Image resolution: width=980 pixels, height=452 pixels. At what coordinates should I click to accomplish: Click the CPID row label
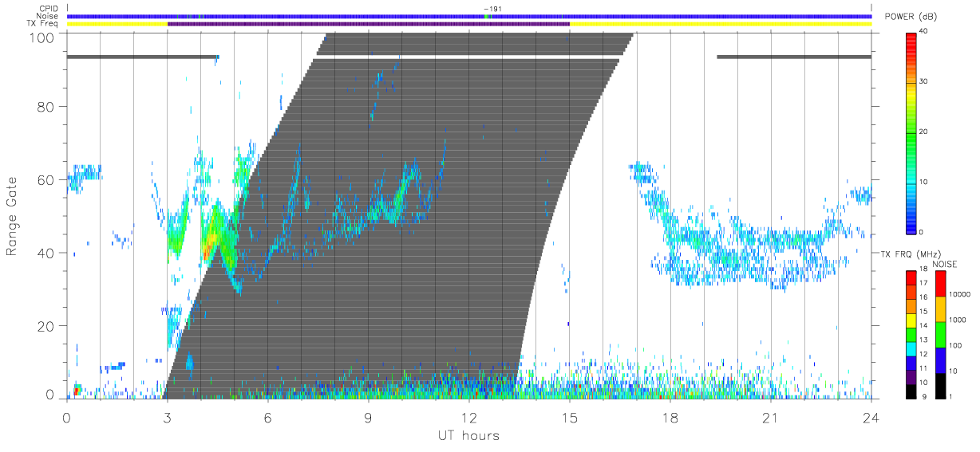pyautogui.click(x=47, y=9)
